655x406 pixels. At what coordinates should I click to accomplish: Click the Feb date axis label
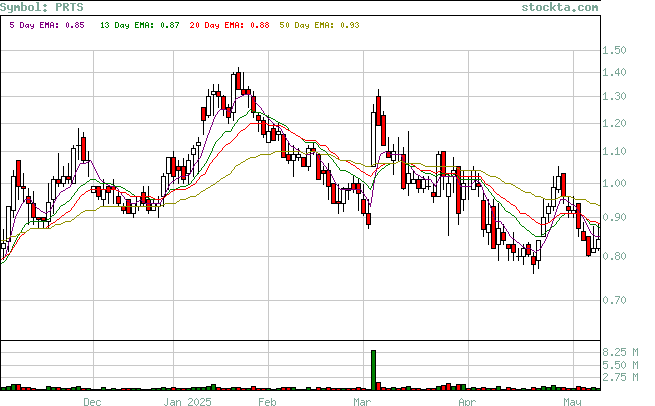267,402
